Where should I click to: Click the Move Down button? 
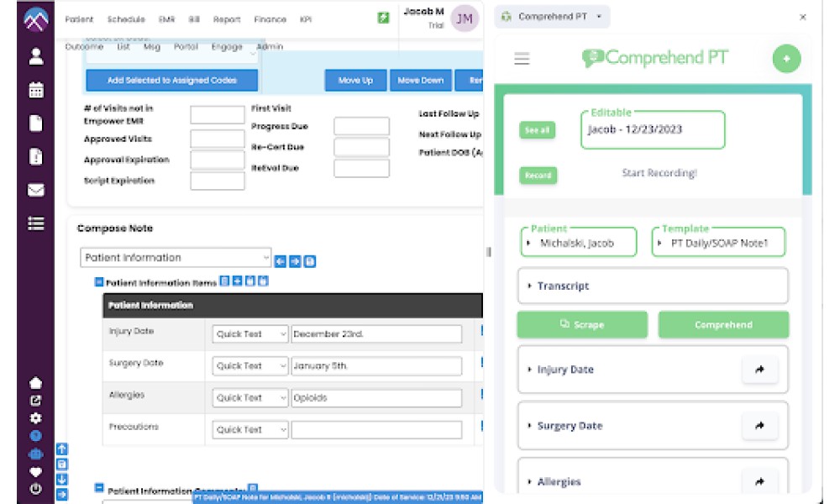[x=421, y=81]
